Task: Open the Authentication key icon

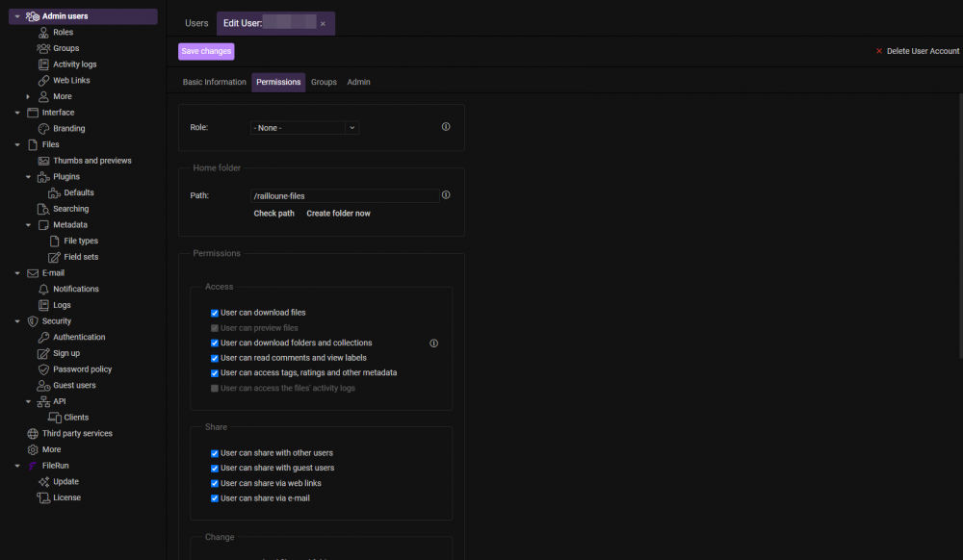Action: click(43, 338)
